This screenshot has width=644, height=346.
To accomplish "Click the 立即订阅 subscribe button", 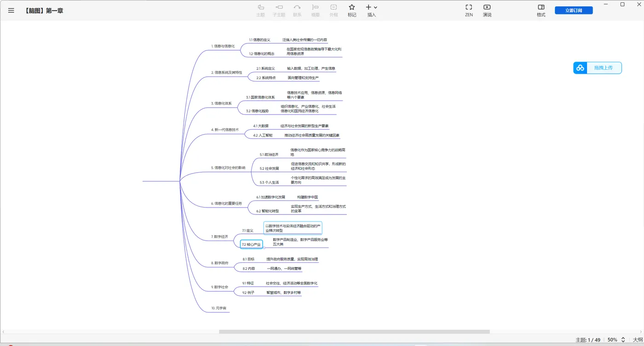I will [x=574, y=10].
